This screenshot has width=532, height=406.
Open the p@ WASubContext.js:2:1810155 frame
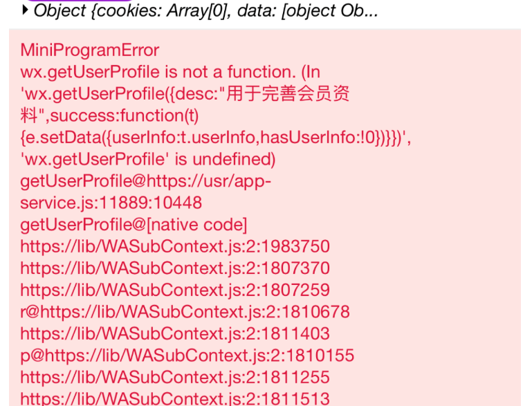(187, 356)
